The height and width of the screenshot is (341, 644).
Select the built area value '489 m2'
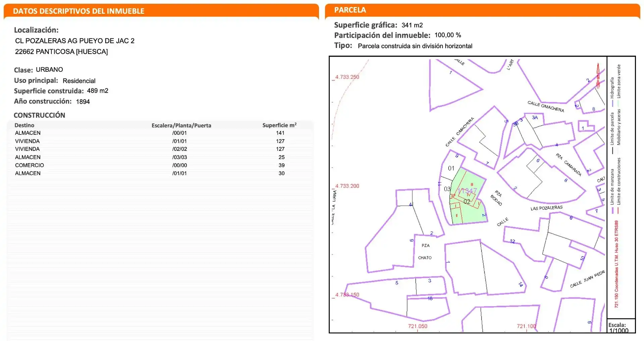(x=98, y=91)
